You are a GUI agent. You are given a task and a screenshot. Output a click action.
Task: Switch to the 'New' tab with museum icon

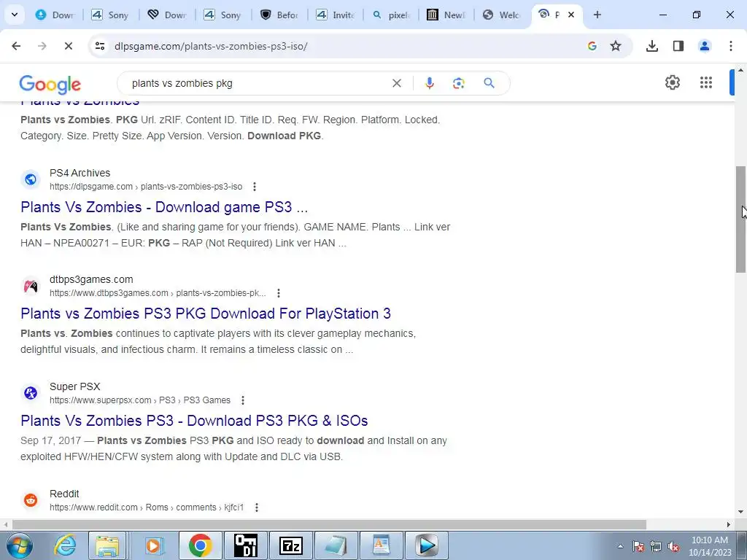click(446, 15)
